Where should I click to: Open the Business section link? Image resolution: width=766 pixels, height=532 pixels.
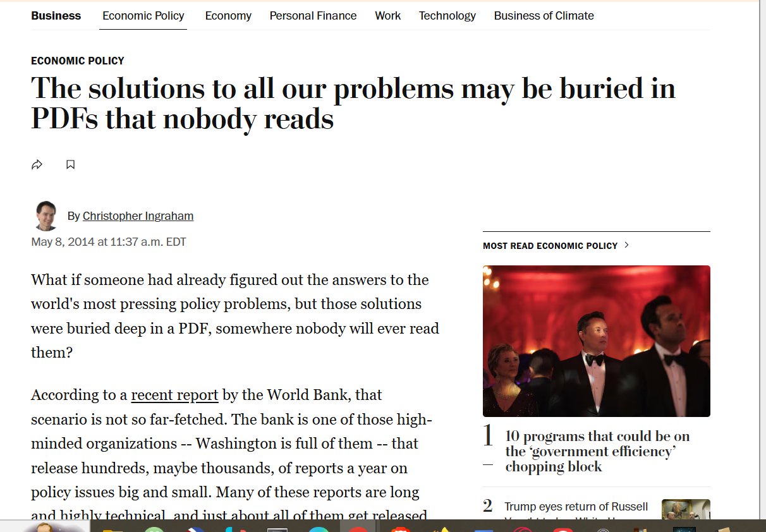coord(56,16)
